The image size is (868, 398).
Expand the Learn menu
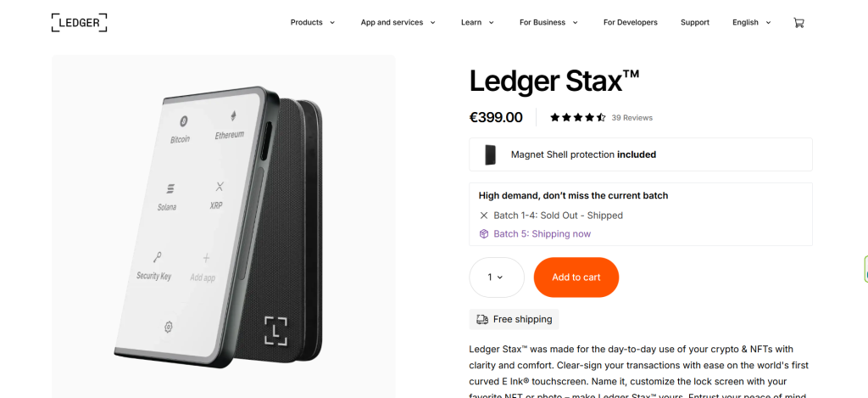pyautogui.click(x=477, y=23)
